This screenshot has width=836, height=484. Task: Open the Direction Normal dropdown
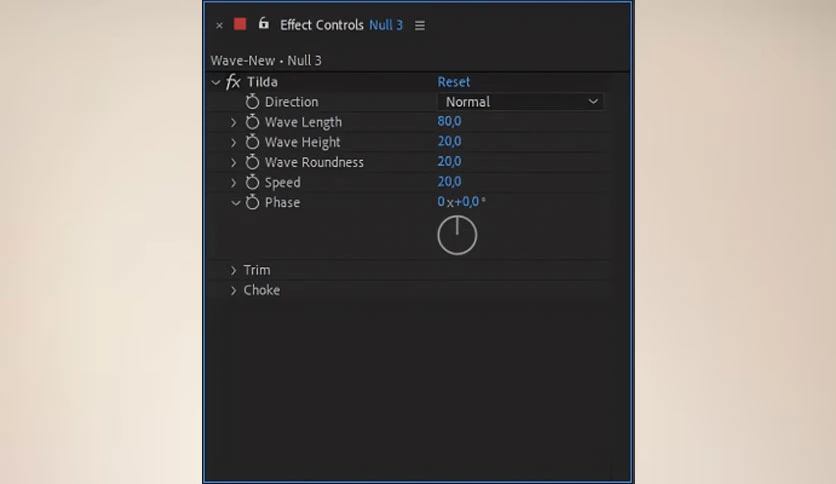(x=520, y=102)
